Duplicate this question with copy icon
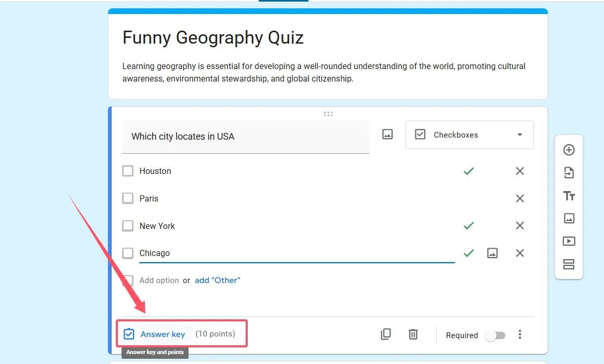 [386, 334]
